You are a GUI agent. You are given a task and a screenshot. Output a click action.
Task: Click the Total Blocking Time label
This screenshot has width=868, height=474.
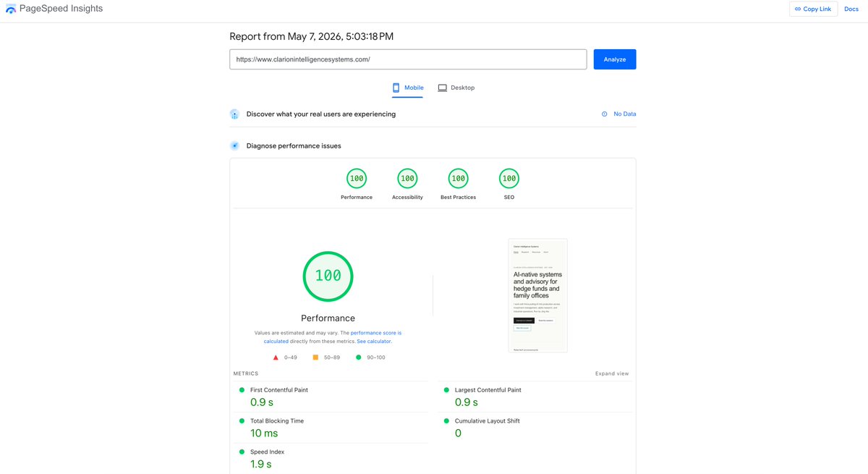(x=277, y=421)
